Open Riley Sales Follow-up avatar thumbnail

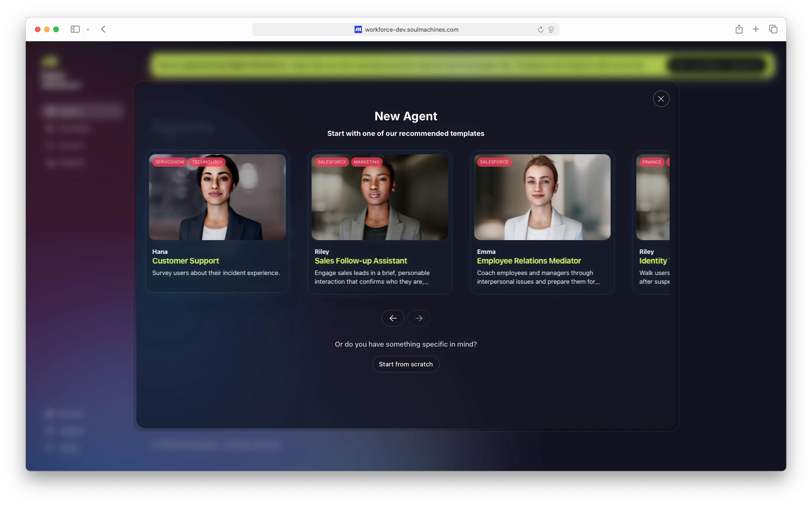(x=380, y=197)
